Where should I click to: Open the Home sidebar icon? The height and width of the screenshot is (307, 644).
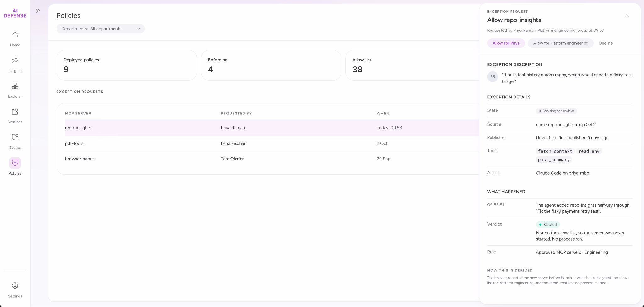(15, 35)
